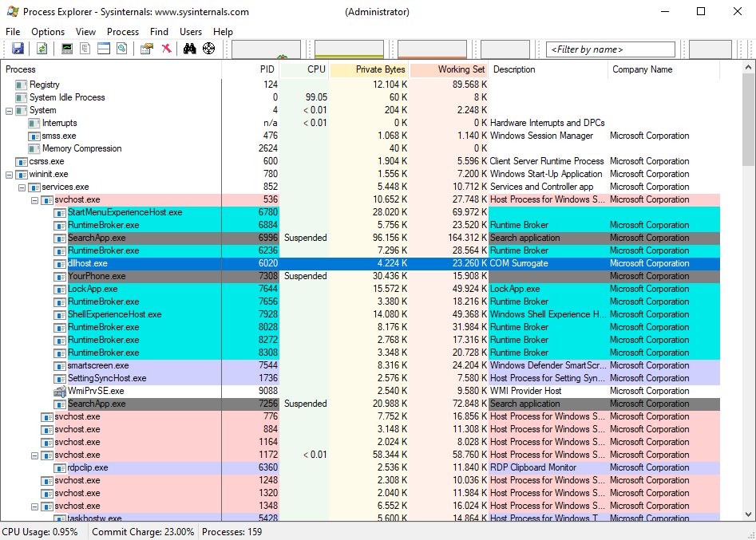This screenshot has height=540, width=756.
Task: Collapse the wininit.exe tree node
Action: coord(10,174)
